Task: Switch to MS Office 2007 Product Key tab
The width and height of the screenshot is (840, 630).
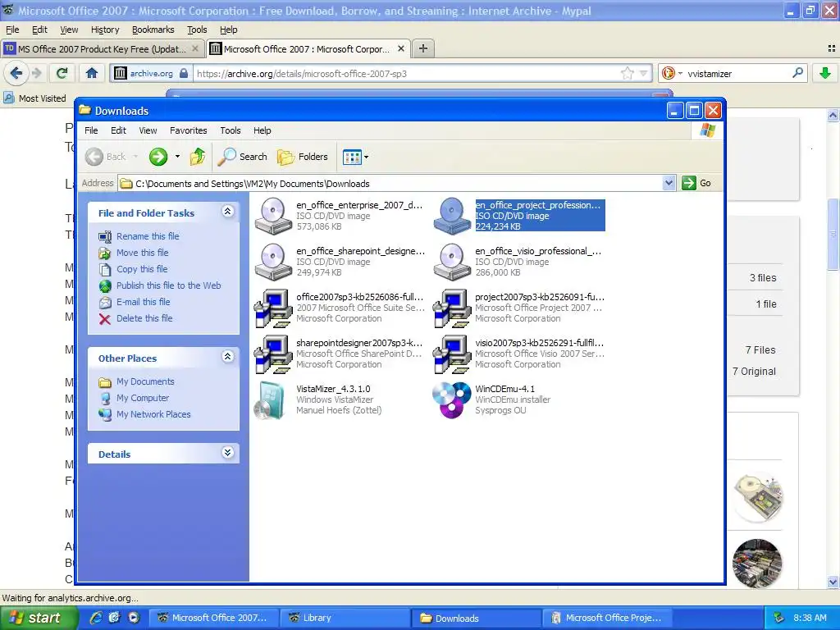Action: [102, 48]
